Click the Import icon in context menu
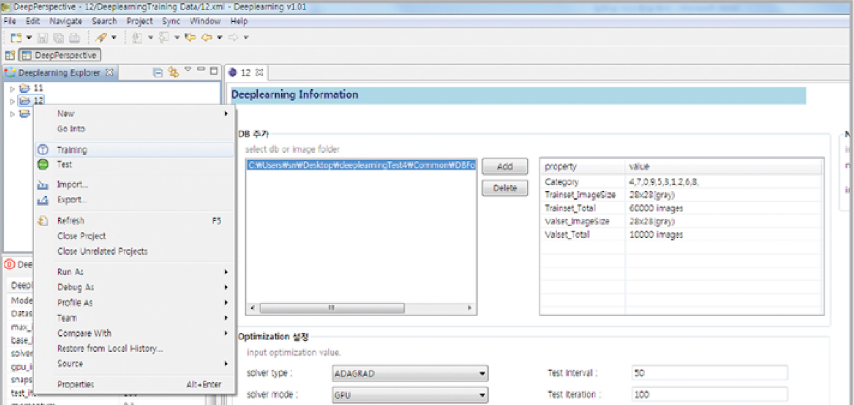Screen dimensions: 854x405 click(43, 185)
